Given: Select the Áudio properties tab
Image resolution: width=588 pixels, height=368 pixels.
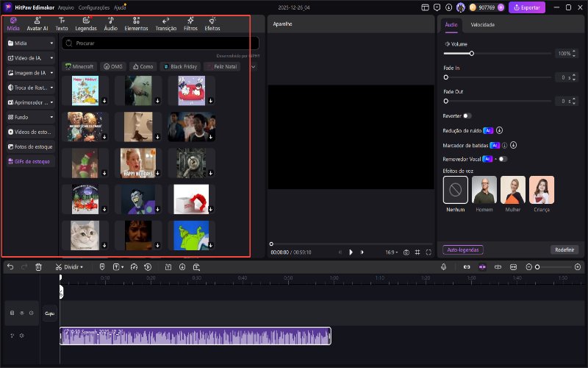Looking at the screenshot, I should click(451, 25).
